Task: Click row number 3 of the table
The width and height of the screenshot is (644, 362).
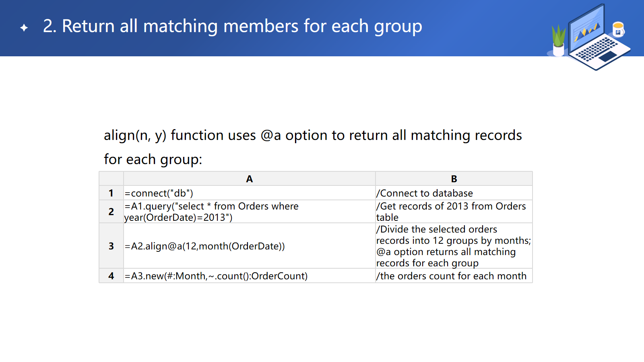Action: pos(111,246)
